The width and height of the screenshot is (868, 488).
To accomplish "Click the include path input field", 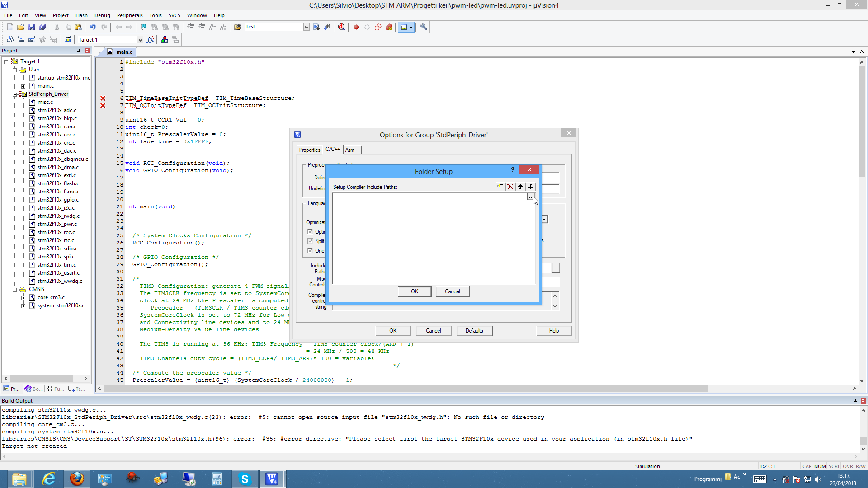I will tap(429, 197).
